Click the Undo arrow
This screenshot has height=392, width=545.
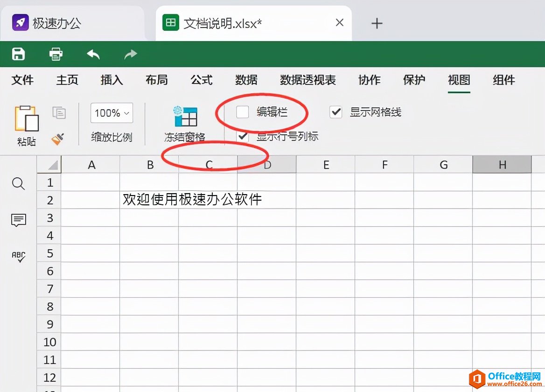pyautogui.click(x=93, y=54)
